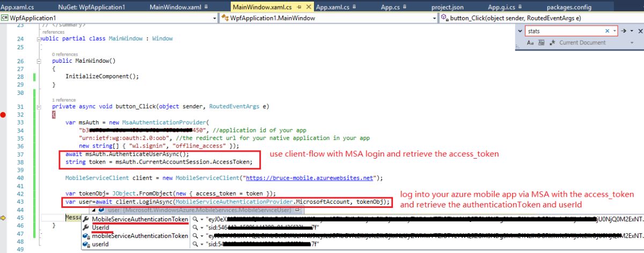Collapse the button_Click method outline
The image size is (644, 253).
tap(38, 107)
